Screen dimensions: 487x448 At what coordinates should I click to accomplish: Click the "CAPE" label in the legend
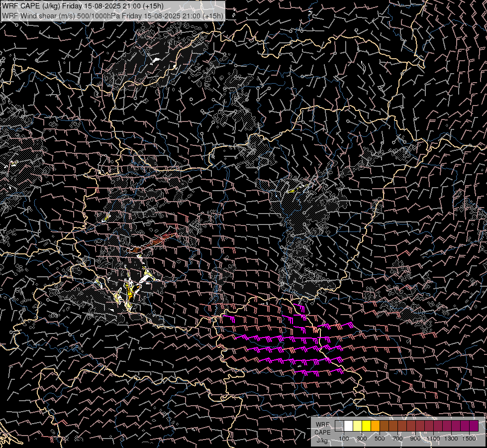pos(322,433)
